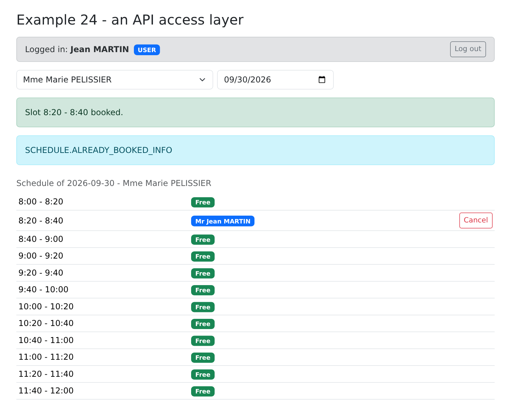Click Free badge for 8:40 - 9:00
This screenshot has height=420, width=511.
(203, 240)
